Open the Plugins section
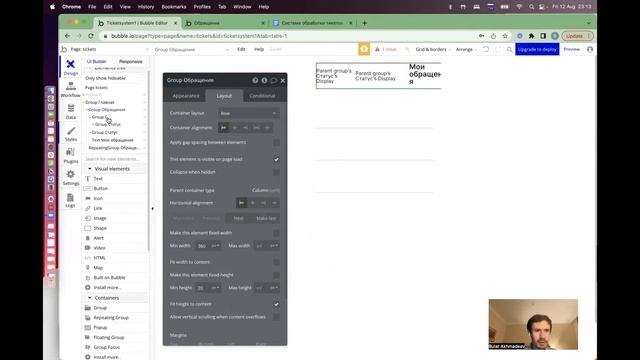 click(x=71, y=156)
